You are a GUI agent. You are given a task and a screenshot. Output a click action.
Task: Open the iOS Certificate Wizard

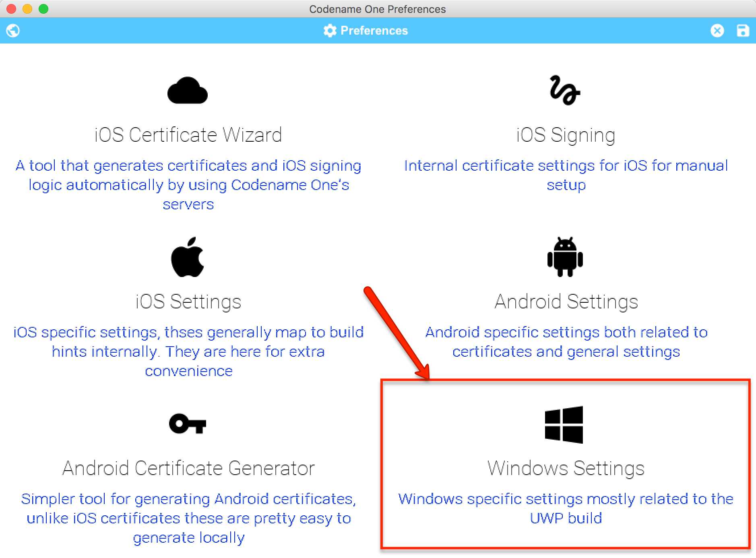(x=188, y=134)
